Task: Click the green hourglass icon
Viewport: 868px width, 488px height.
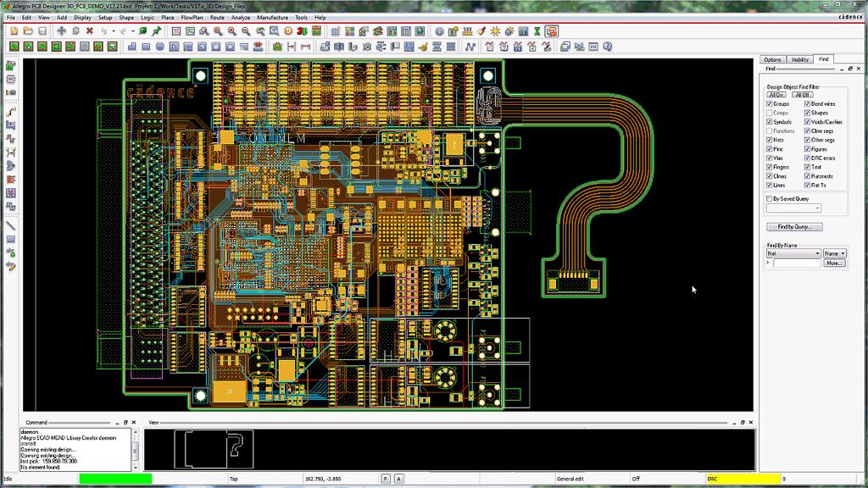Action: (537, 31)
